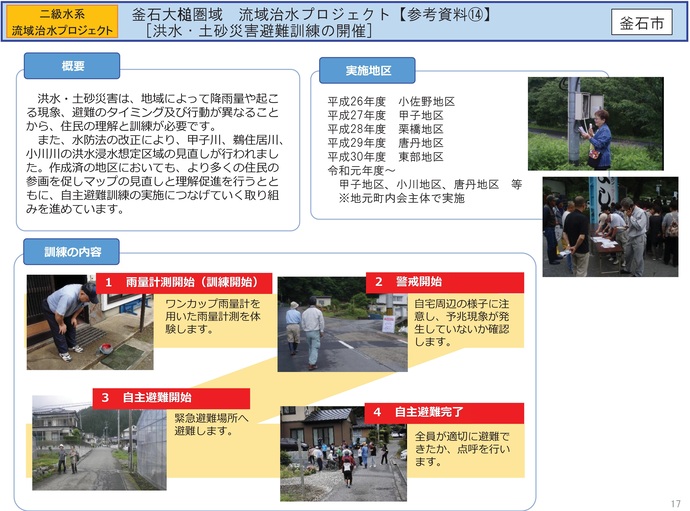690x511 pixels.
Task: Click the page number 17
Action: click(x=675, y=503)
